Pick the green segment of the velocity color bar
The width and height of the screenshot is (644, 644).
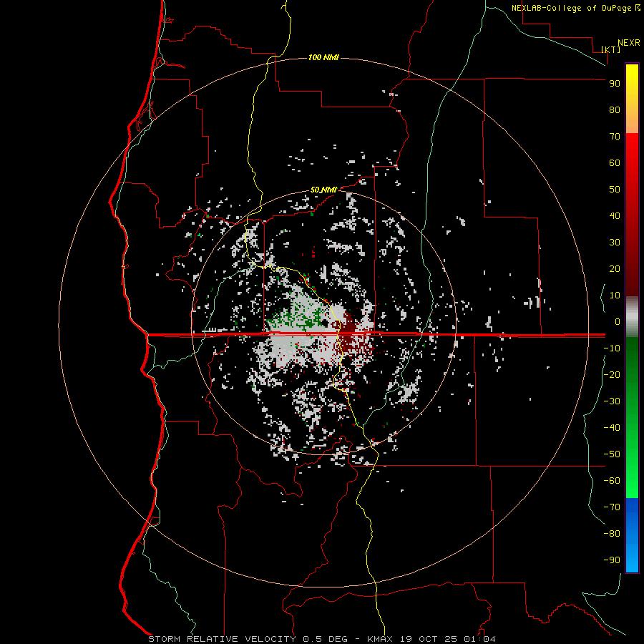(x=632, y=417)
